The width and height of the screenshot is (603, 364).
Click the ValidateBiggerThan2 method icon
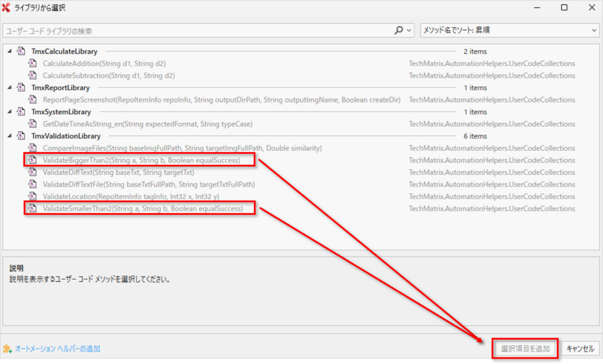[x=32, y=160]
